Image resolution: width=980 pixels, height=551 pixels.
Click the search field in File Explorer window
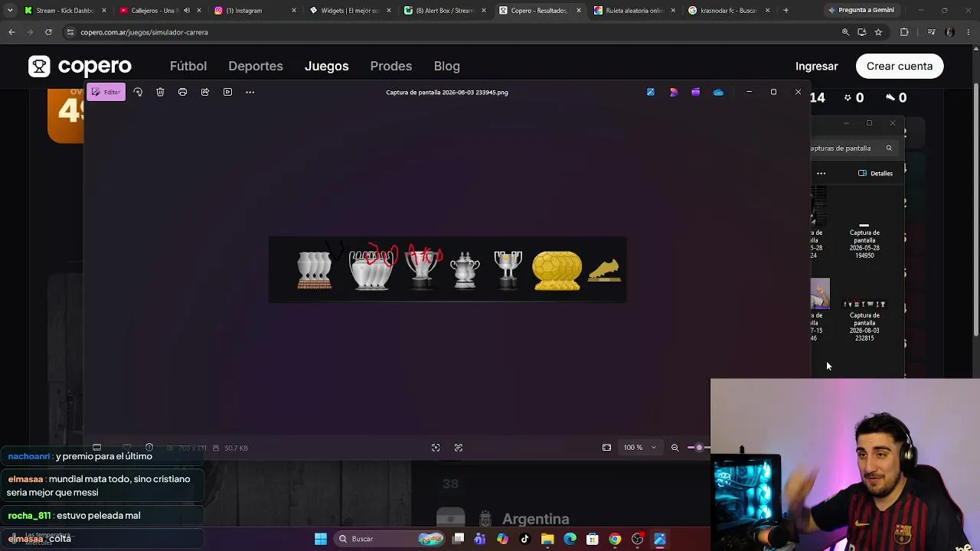852,148
